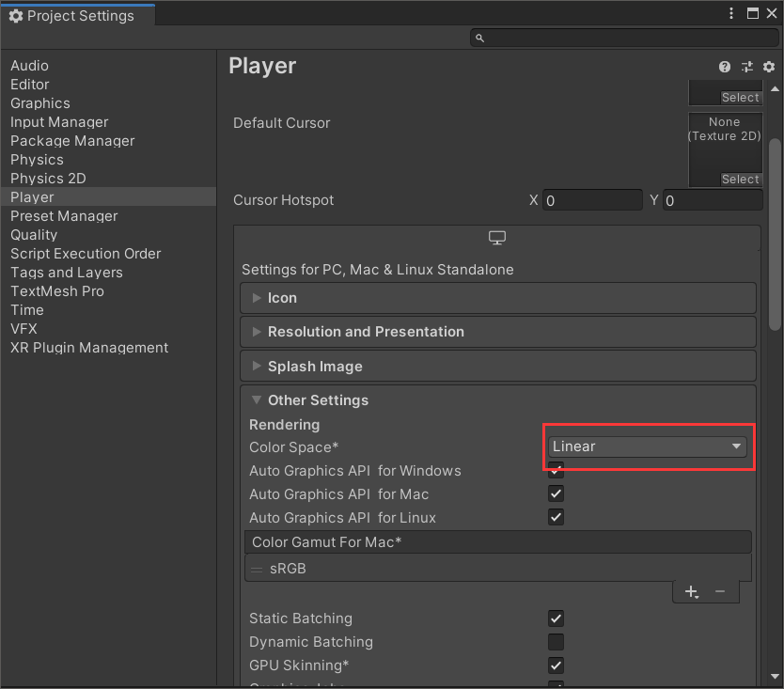Click the scrollbar down arrow
Viewport: 784px width, 689px height.
click(x=775, y=676)
